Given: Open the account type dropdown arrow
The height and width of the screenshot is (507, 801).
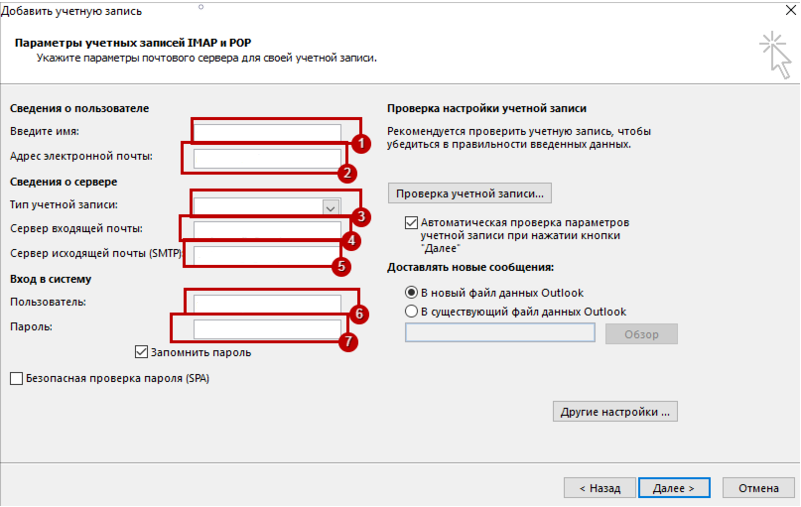Looking at the screenshot, I should click(331, 207).
